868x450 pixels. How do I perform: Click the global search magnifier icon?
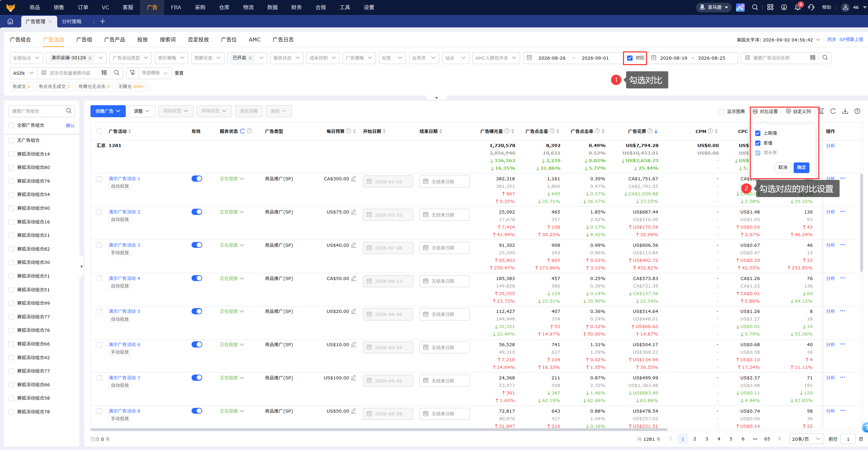point(755,7)
